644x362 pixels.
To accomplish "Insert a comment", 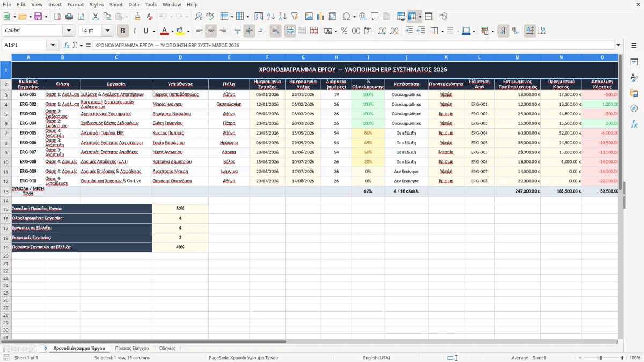I will [375, 17].
